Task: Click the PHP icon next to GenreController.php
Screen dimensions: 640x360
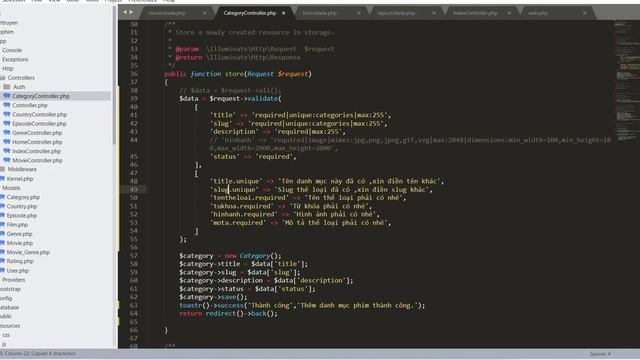Action: pyautogui.click(x=7, y=133)
